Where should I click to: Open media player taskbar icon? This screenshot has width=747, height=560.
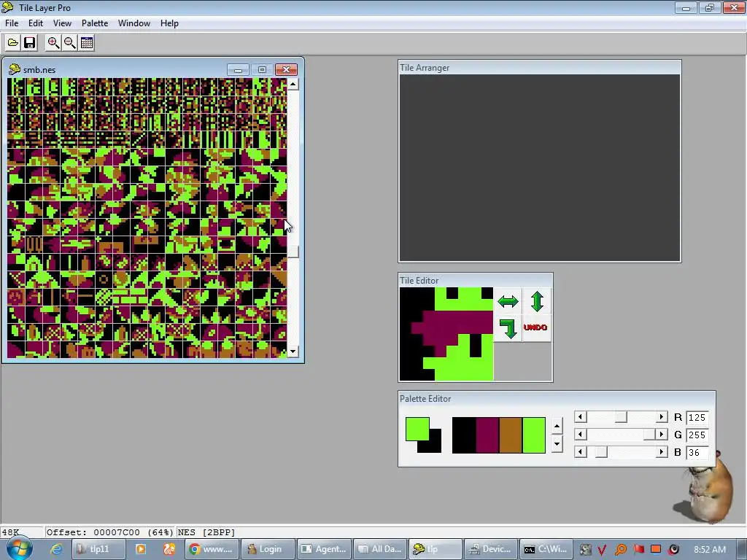point(141,549)
